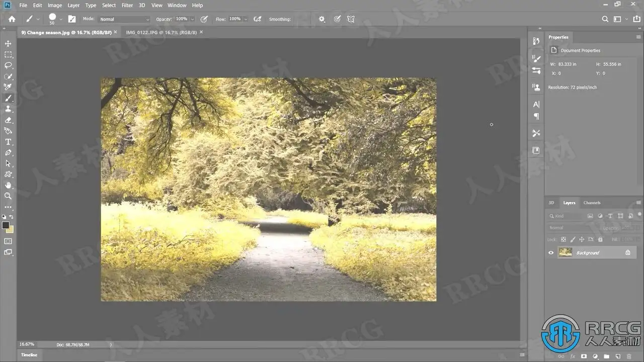Open layer blend mode Normal dropdown
The width and height of the screenshot is (644, 362).
(572, 228)
